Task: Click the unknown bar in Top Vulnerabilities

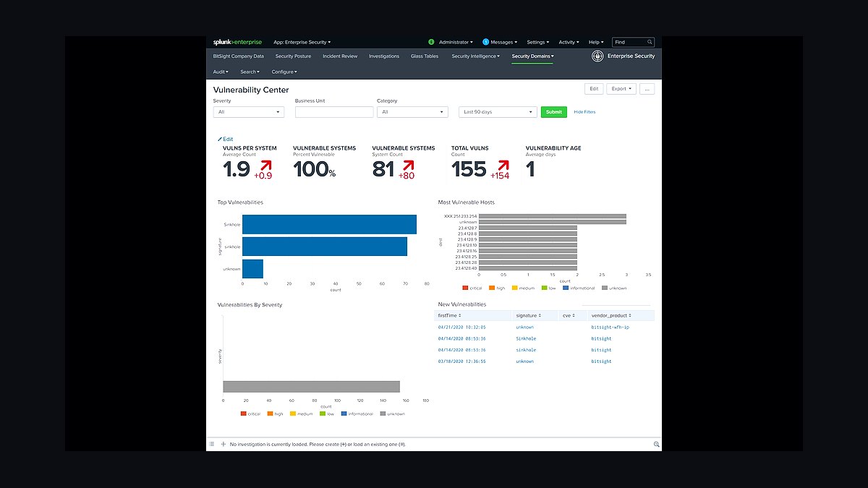Action: (x=252, y=269)
